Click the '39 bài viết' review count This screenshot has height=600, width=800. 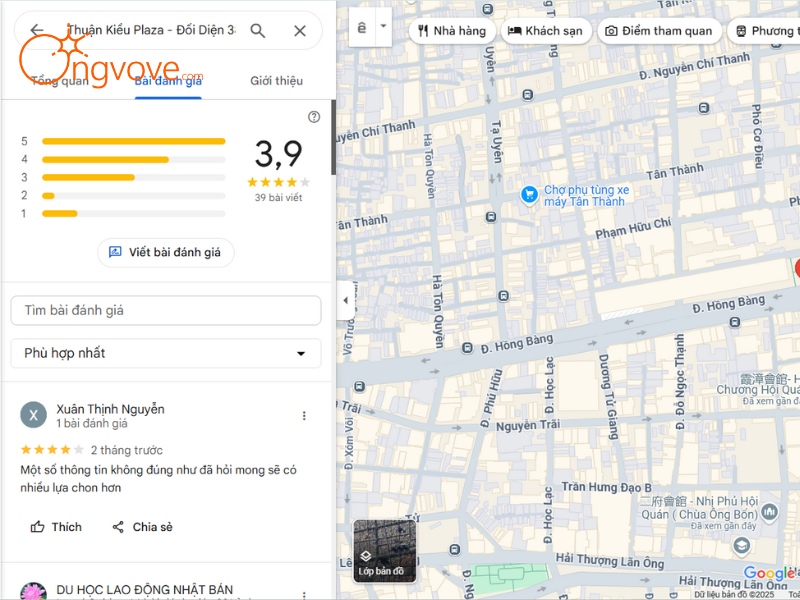coord(279,198)
